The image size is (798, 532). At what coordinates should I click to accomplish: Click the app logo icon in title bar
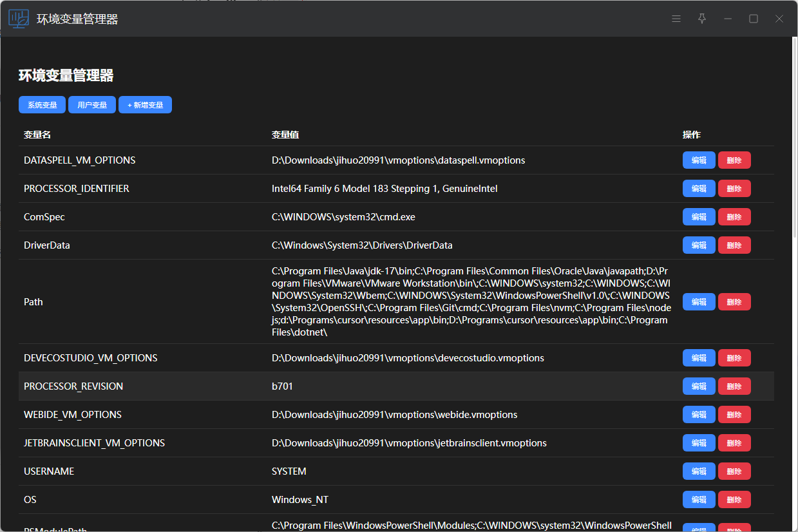pyautogui.click(x=19, y=19)
